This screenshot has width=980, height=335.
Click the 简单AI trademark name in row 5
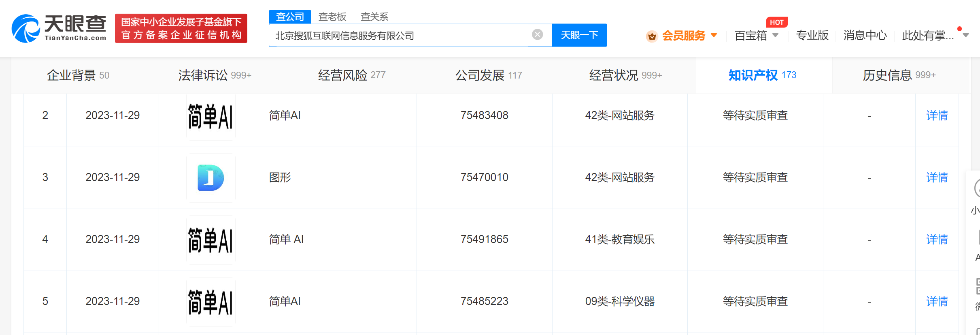click(x=285, y=301)
